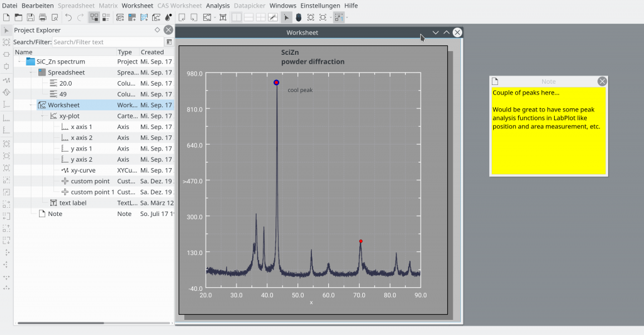This screenshot has height=335, width=644.
Task: Open the Analysis menu
Action: (218, 6)
